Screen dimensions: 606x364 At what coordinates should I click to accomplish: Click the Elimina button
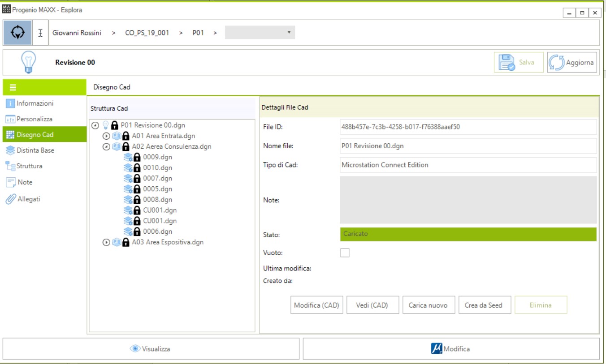tap(541, 305)
